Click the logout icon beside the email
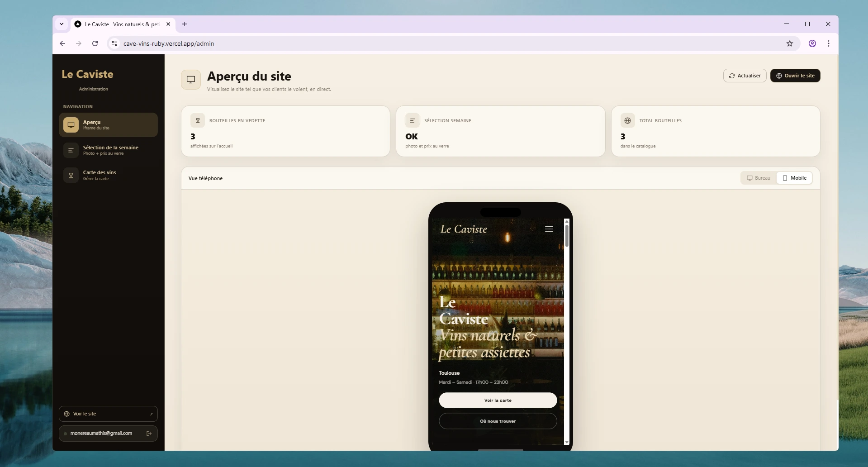This screenshot has width=868, height=467. (149, 434)
